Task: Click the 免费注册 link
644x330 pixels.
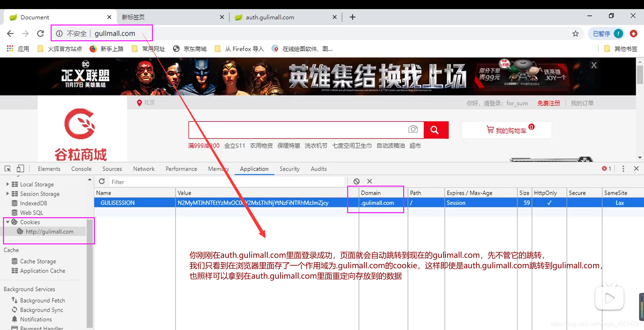Action: click(x=549, y=103)
